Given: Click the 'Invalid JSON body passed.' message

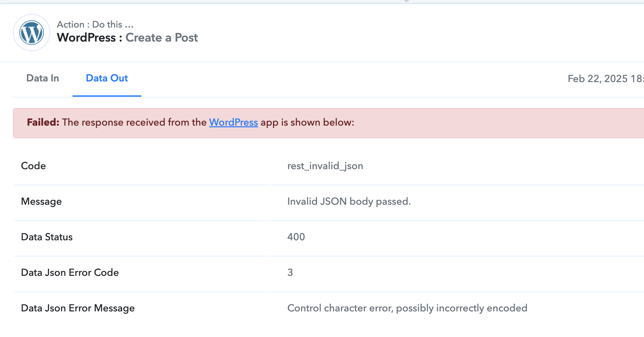Looking at the screenshot, I should pos(349,201).
